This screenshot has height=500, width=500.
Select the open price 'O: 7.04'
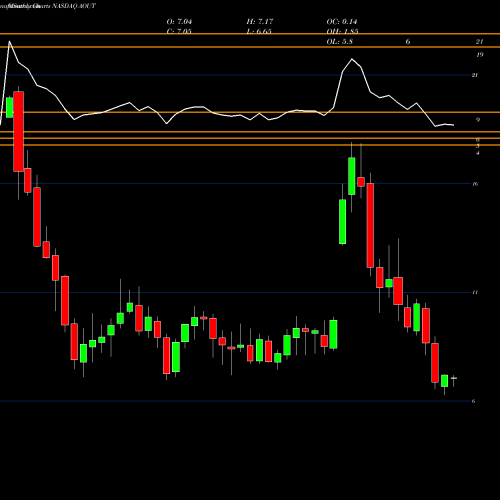(179, 22)
